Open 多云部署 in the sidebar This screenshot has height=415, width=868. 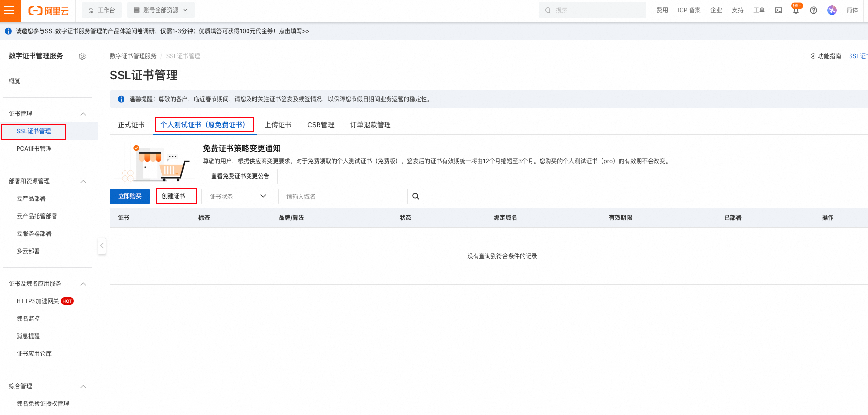[28, 251]
